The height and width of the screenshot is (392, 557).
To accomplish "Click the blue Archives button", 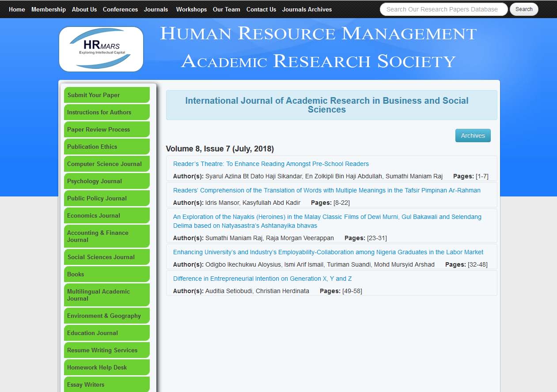I will [x=473, y=136].
